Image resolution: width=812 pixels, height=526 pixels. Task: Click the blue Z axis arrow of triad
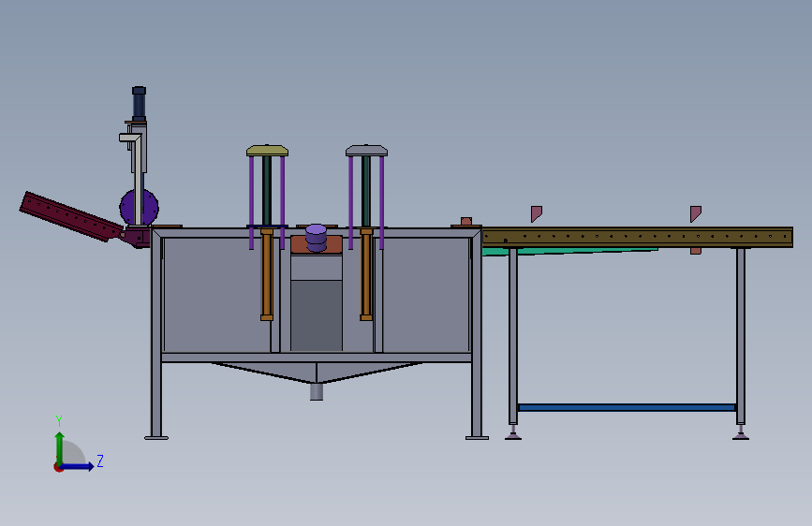click(x=78, y=466)
